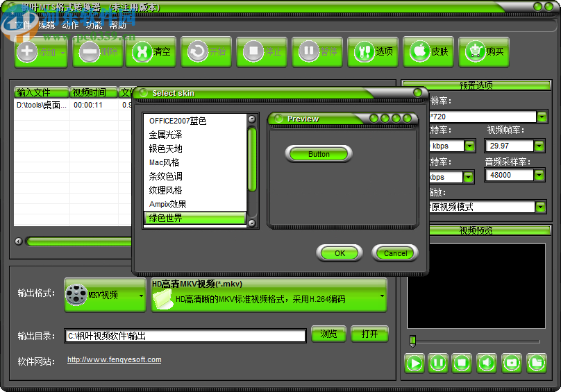
Task: Select 银色天地 skin in list
Action: click(195, 148)
